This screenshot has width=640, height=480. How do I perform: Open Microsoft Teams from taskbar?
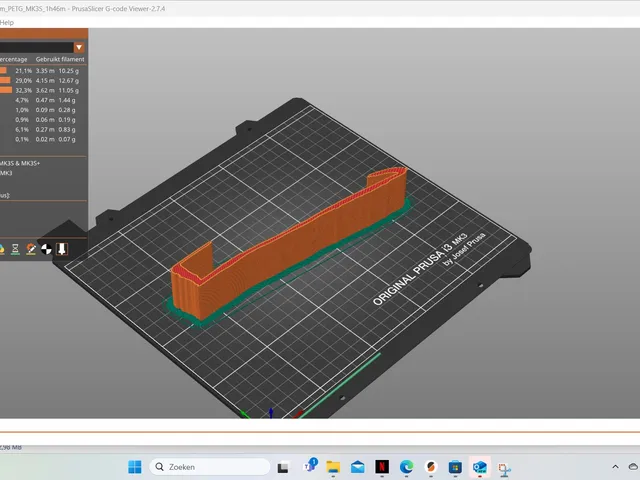[310, 466]
